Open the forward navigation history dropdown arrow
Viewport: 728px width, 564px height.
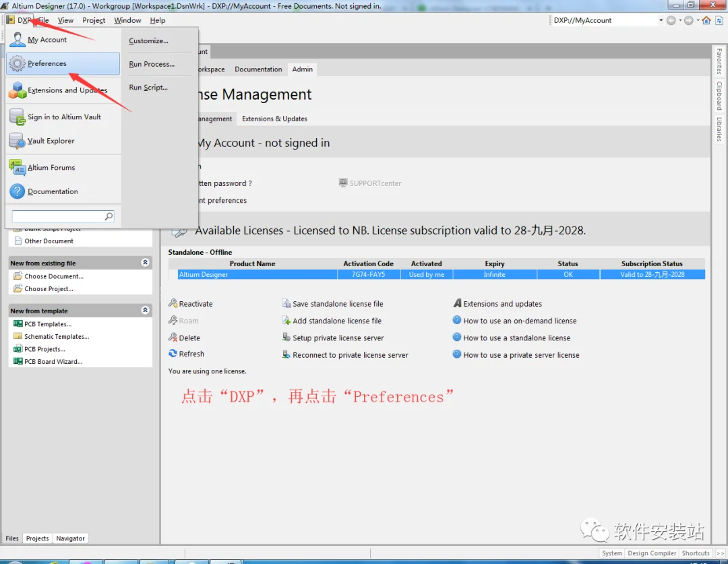point(698,20)
